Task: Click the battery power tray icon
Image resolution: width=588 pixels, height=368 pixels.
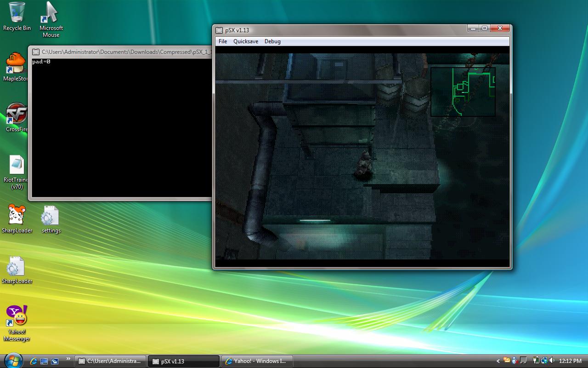Action: tap(536, 361)
